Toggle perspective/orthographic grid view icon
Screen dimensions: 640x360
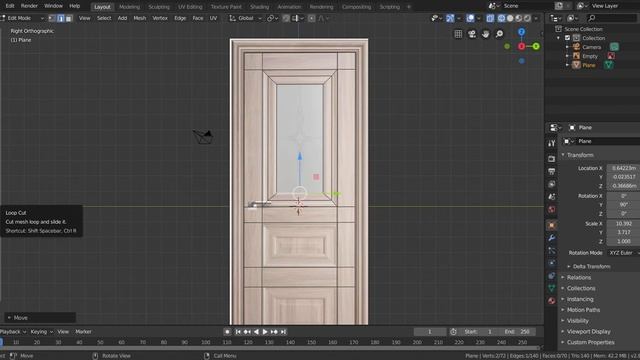coord(458,34)
